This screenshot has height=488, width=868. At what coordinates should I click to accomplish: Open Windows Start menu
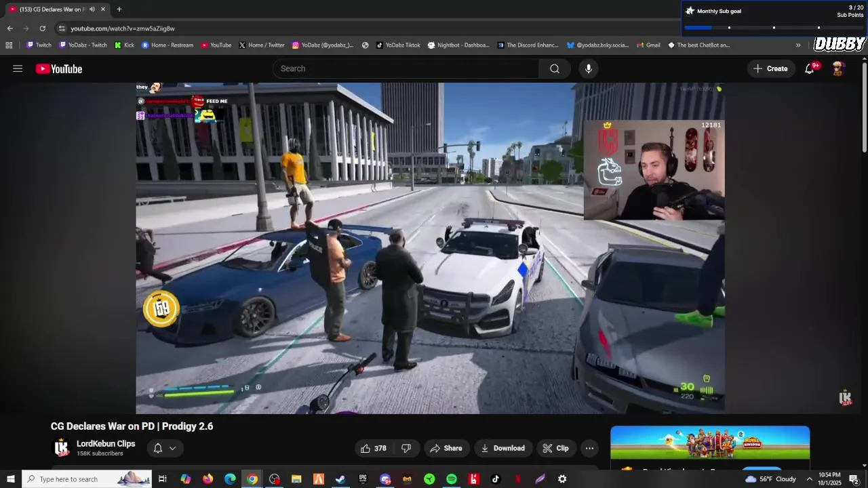point(10,479)
